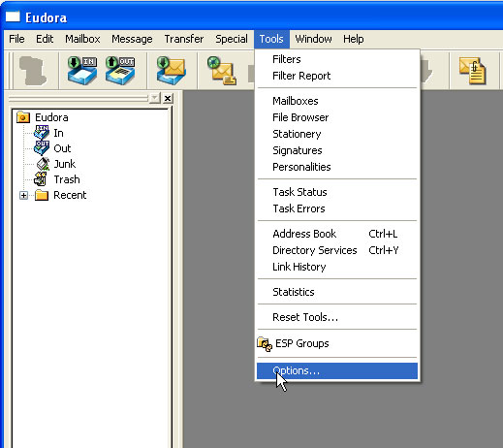
Task: Click the Check Mail toolbar icon
Action: pos(171,71)
